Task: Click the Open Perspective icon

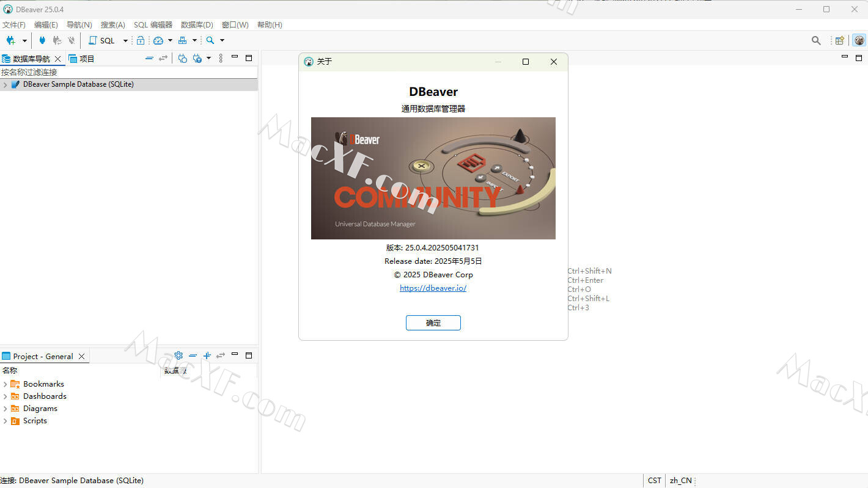Action: click(x=840, y=40)
